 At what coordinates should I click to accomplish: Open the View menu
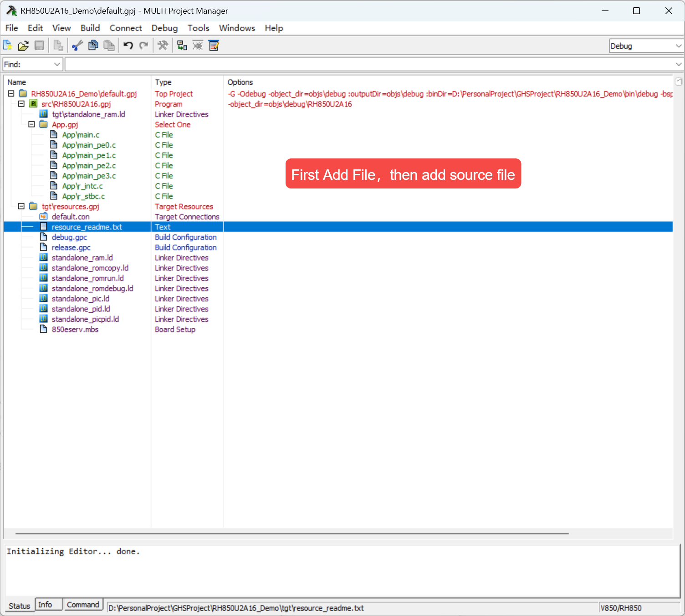pyautogui.click(x=61, y=28)
